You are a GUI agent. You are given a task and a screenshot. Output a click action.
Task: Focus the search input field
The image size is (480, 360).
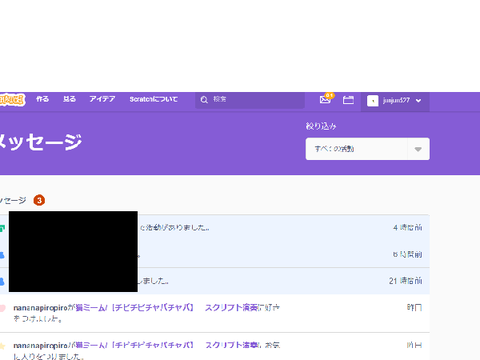pos(250,100)
